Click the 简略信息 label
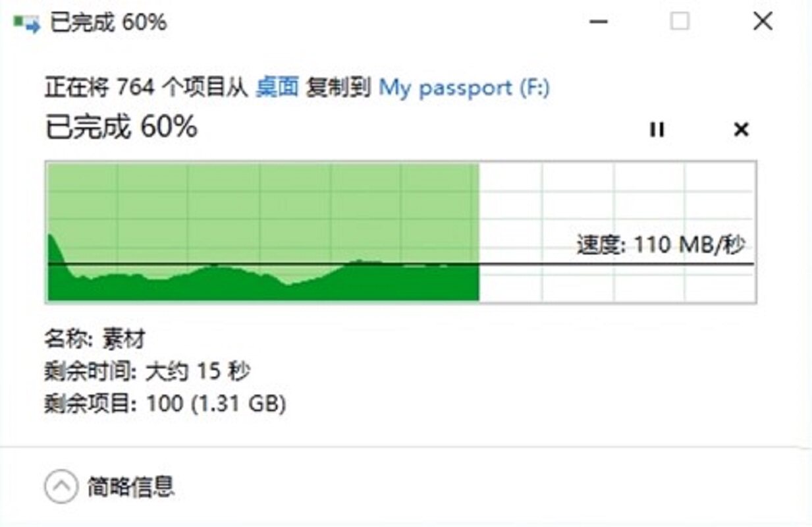This screenshot has height=527, width=812. [x=131, y=487]
